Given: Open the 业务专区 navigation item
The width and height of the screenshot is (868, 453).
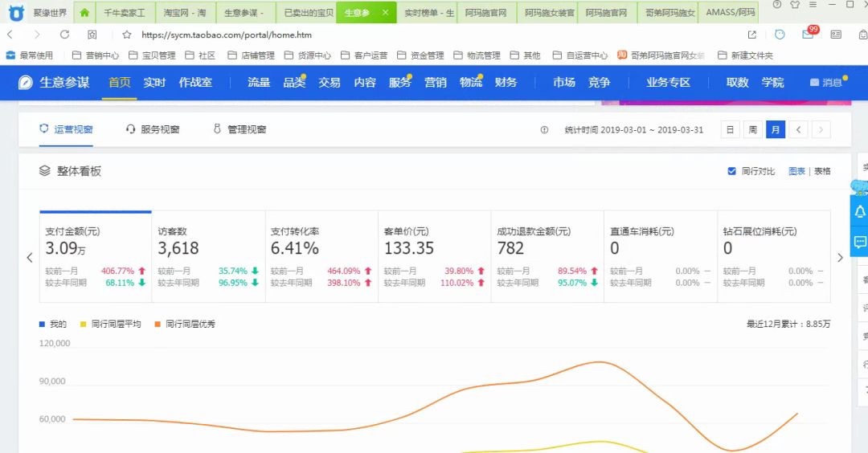Looking at the screenshot, I should (x=668, y=83).
